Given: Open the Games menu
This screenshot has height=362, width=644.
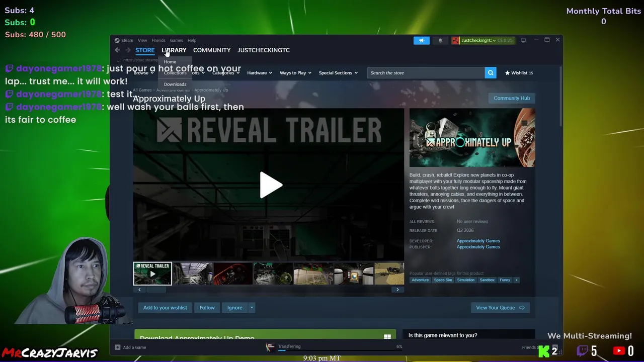Looking at the screenshot, I should coord(176,40).
